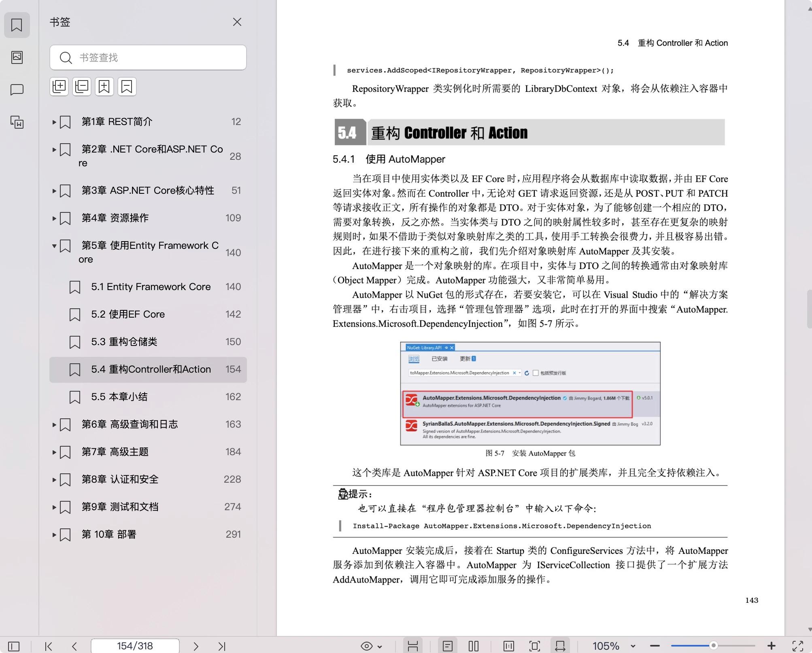Jump to the last page

222,646
